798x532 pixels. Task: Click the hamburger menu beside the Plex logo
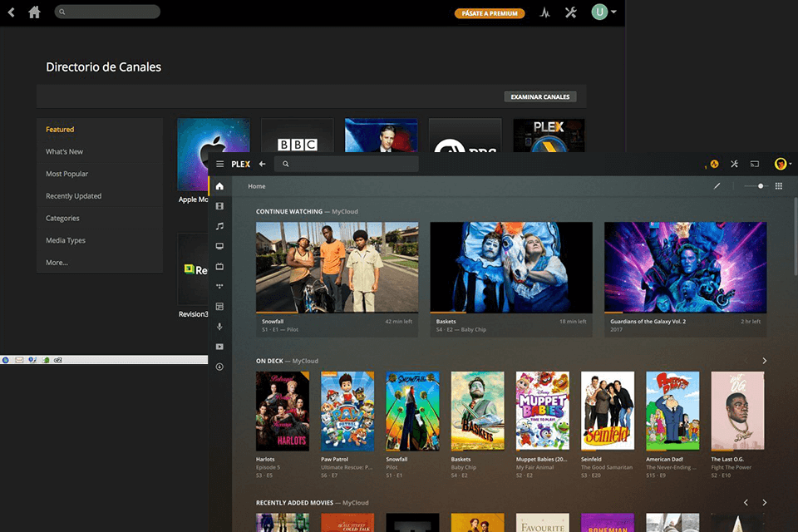(219, 164)
